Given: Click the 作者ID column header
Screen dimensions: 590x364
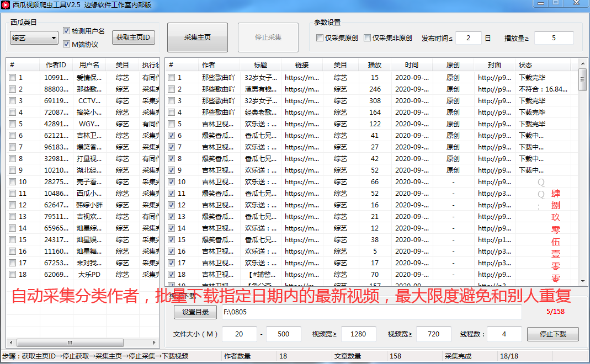Looking at the screenshot, I should (x=56, y=65).
